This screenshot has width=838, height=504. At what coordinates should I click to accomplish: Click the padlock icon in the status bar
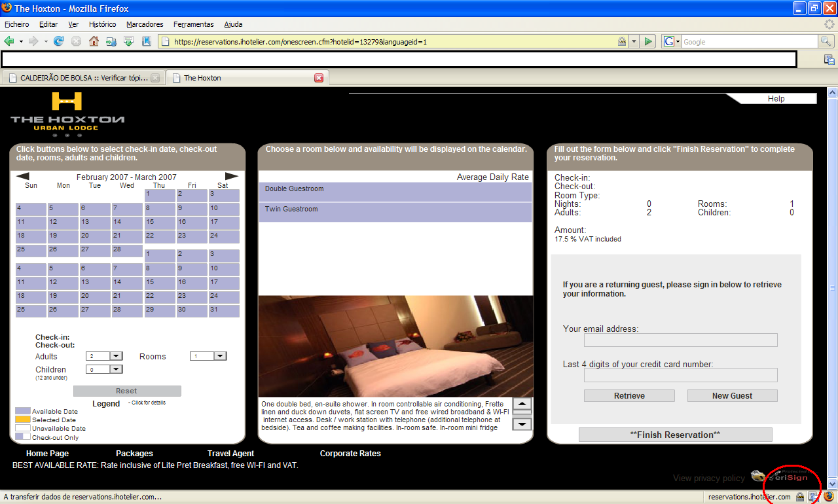click(x=800, y=497)
